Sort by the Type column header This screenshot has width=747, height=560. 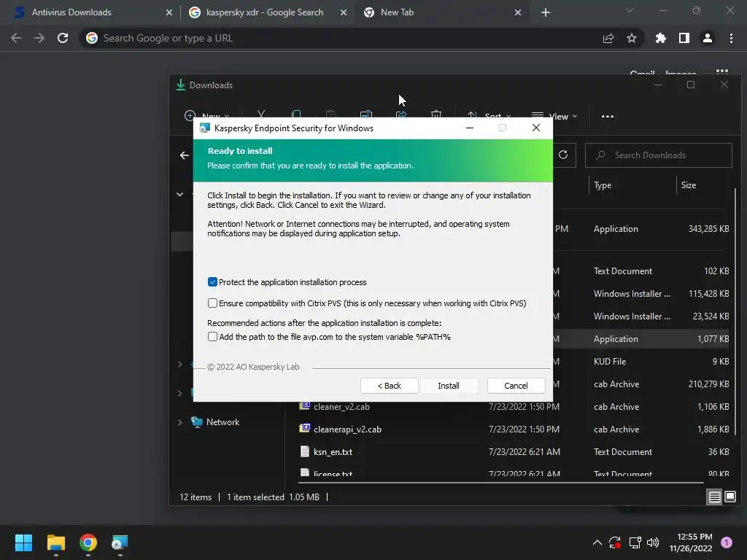tap(603, 185)
